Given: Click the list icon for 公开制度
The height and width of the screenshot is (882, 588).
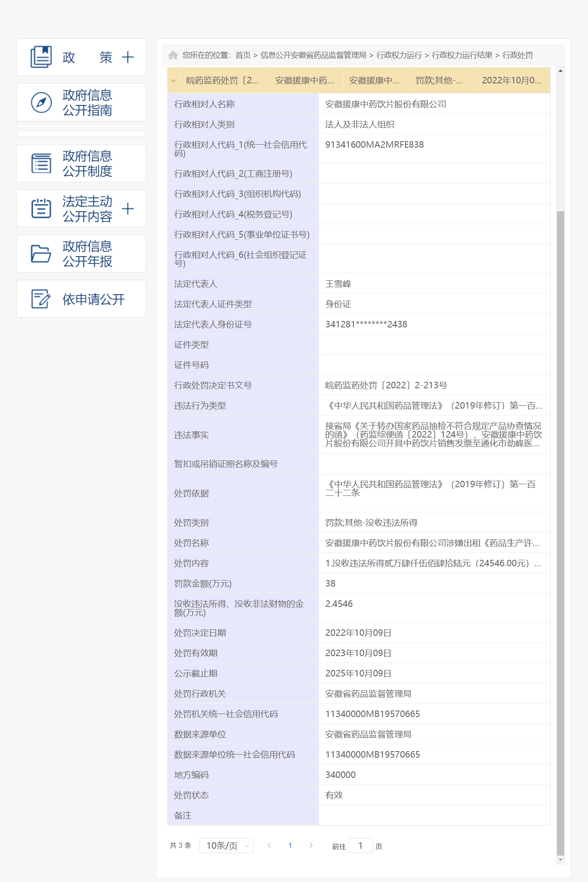Looking at the screenshot, I should [41, 163].
